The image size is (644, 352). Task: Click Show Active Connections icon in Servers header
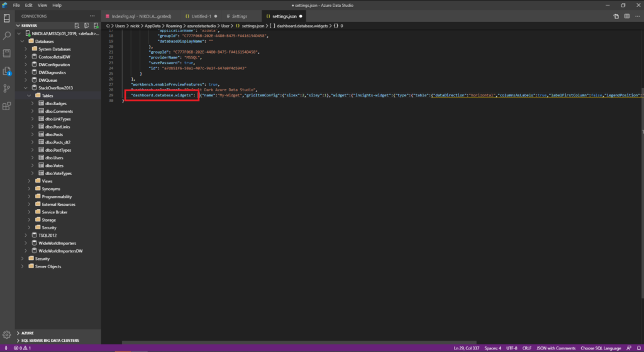[x=96, y=25]
